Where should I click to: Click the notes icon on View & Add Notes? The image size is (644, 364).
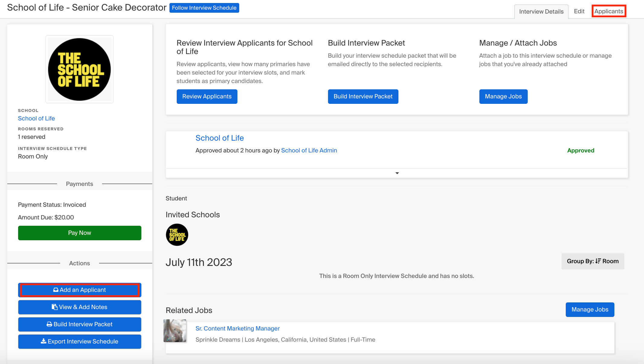tap(55, 307)
